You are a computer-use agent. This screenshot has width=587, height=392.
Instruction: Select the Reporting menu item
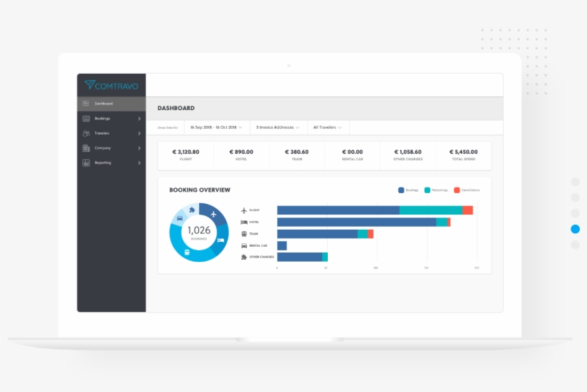click(103, 163)
